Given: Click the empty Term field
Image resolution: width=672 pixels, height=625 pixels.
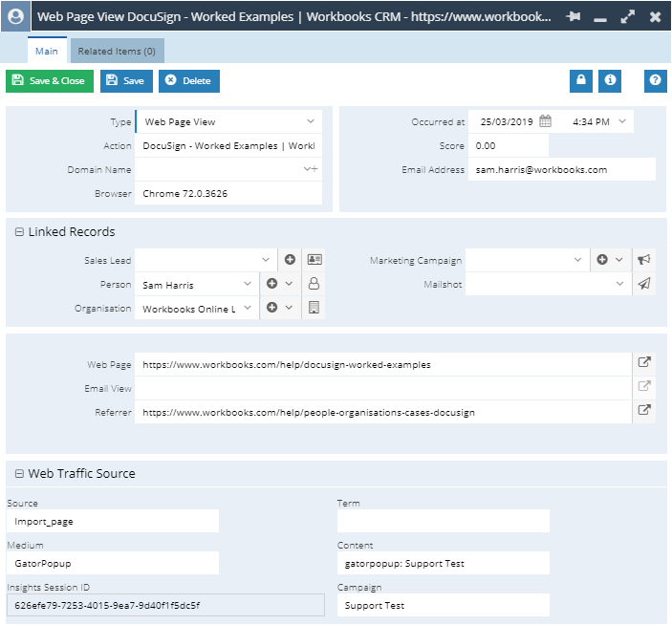Looking at the screenshot, I should (444, 521).
